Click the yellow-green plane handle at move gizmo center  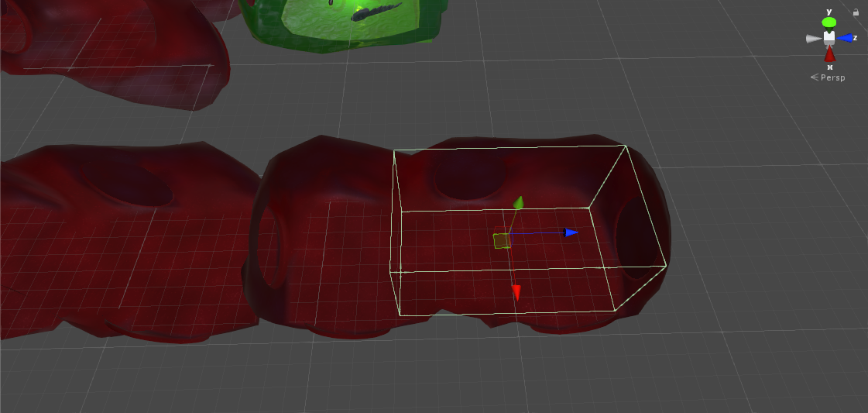click(502, 241)
